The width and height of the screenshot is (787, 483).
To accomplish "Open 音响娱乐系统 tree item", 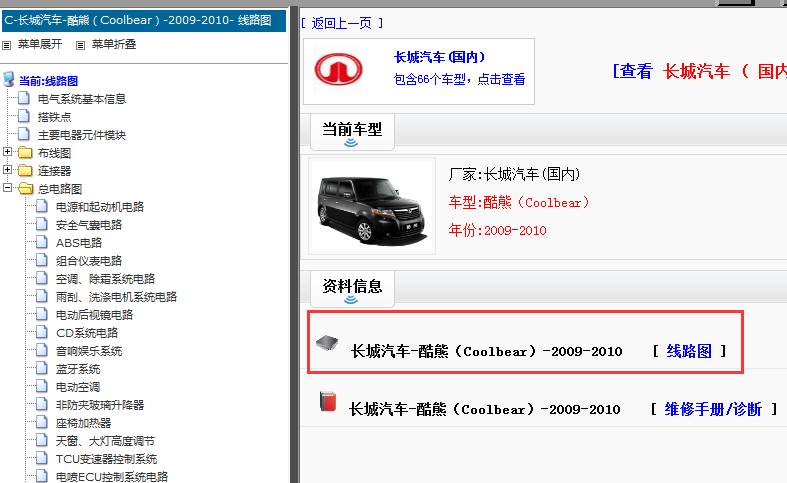I will pos(89,351).
